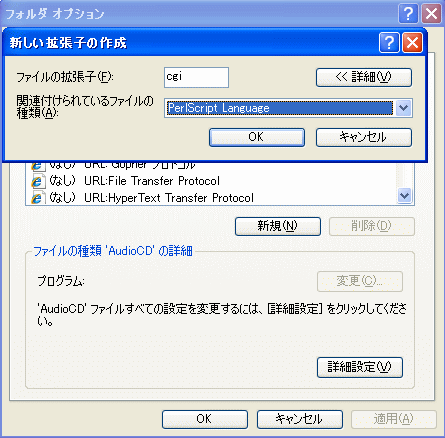Click into the ファイルの拡張子 field containing cgi
The width and height of the screenshot is (445, 438).
tap(196, 77)
